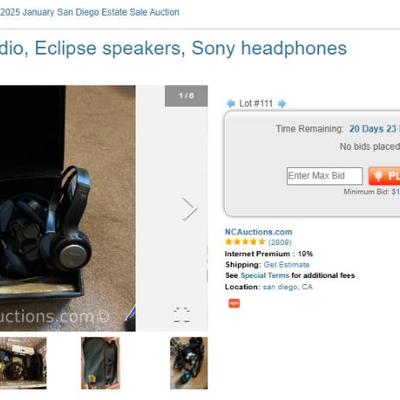
Task: Click the five-star seller rating
Action: click(x=245, y=242)
